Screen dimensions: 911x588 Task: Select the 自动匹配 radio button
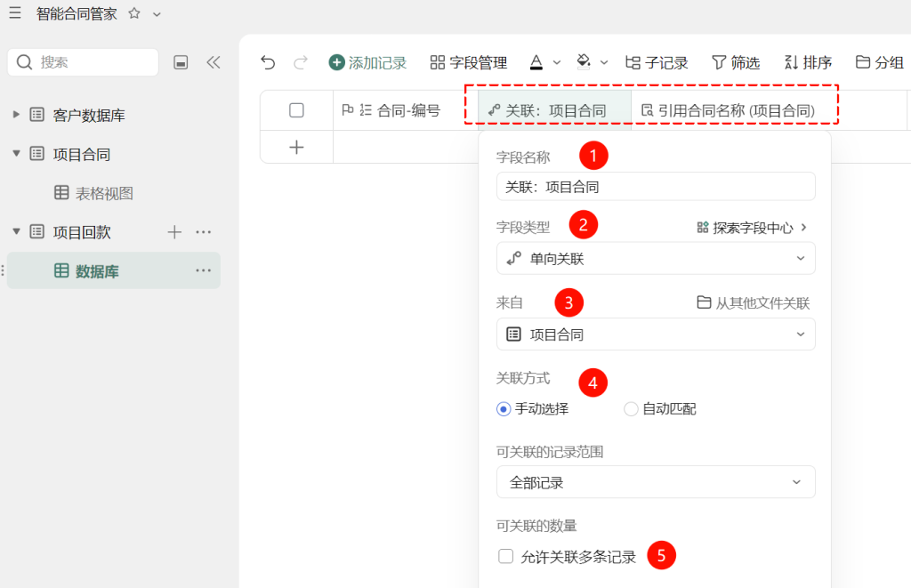pos(631,409)
